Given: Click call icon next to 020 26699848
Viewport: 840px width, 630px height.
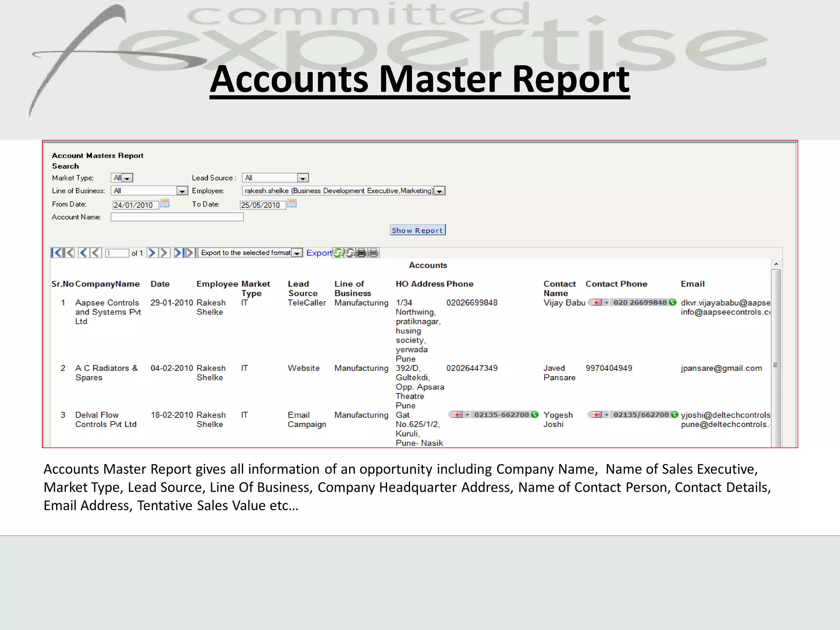Looking at the screenshot, I should point(673,302).
